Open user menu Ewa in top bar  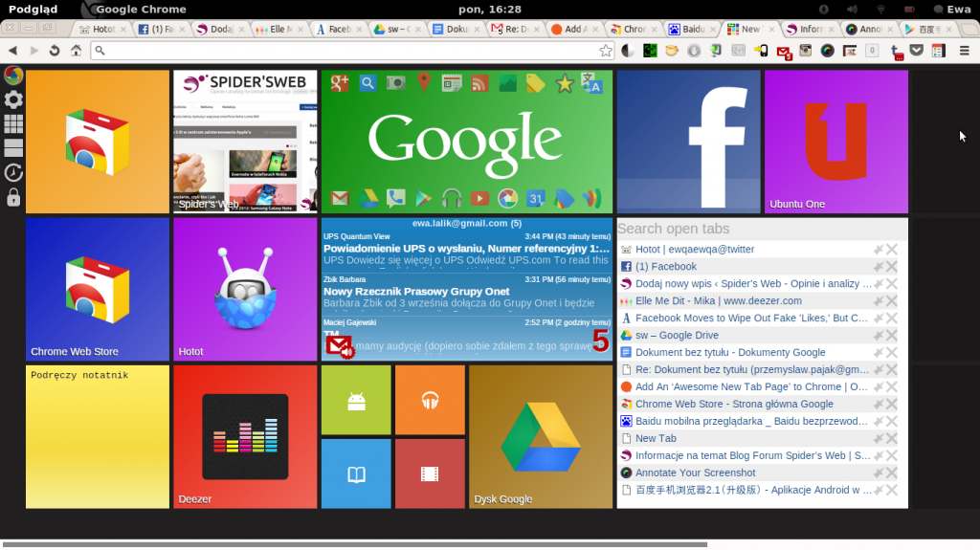(x=952, y=10)
